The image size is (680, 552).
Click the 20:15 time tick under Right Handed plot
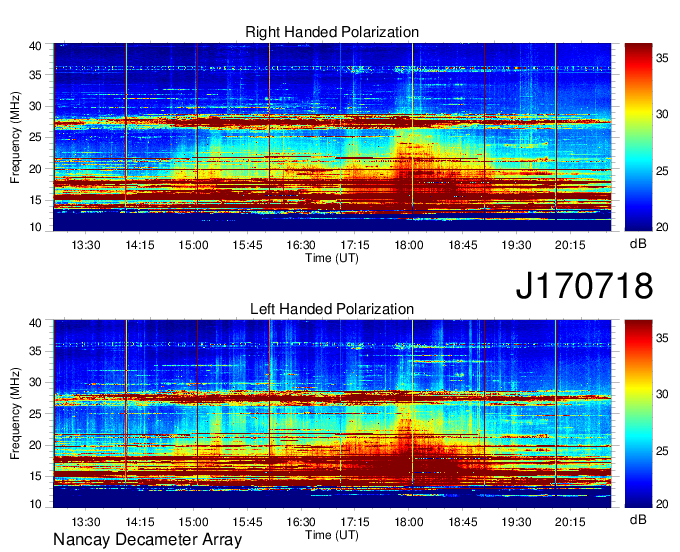coord(570,245)
